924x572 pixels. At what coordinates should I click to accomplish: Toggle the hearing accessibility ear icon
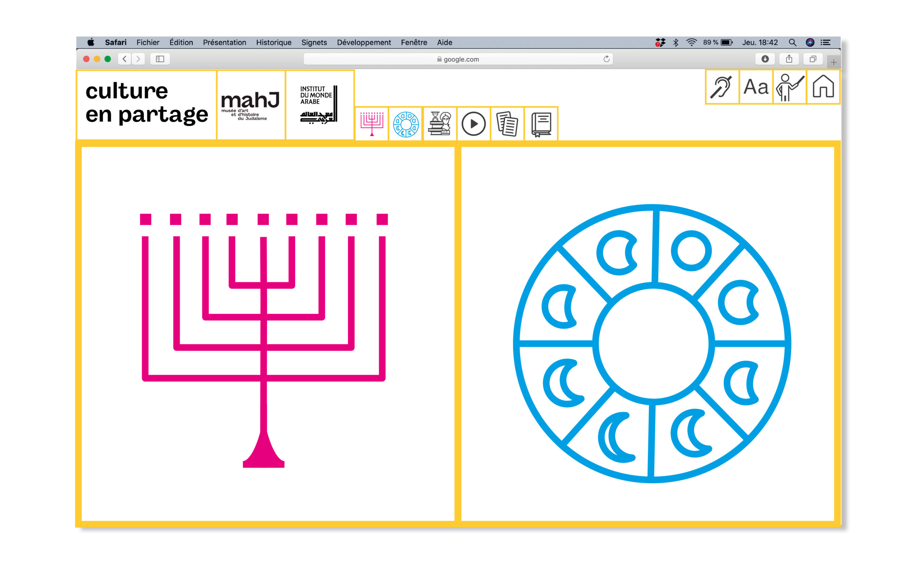[722, 87]
